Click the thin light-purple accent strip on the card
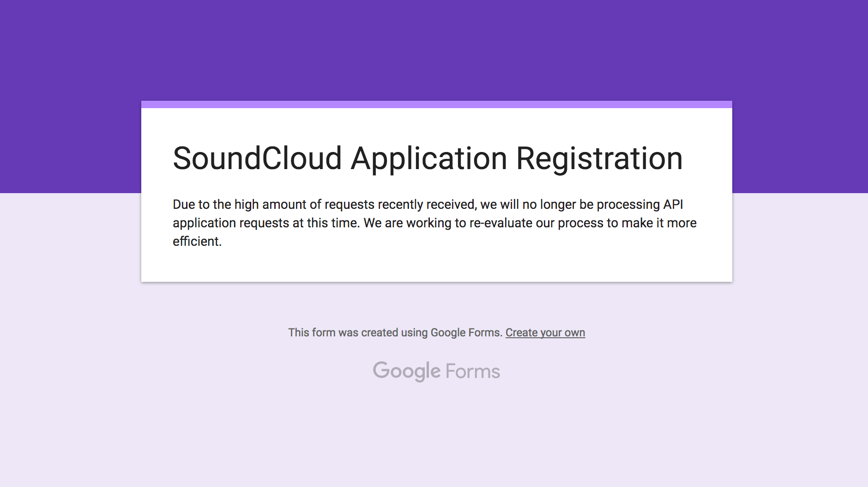This screenshot has height=487, width=868. pos(436,103)
